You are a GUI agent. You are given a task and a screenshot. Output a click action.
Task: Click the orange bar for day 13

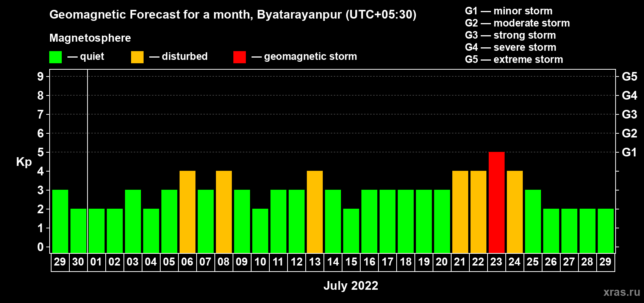click(315, 212)
